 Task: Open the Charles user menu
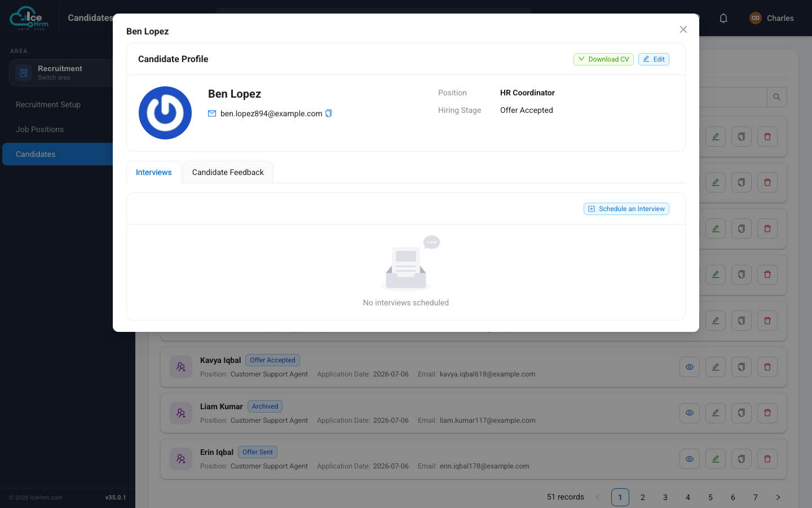click(x=771, y=18)
